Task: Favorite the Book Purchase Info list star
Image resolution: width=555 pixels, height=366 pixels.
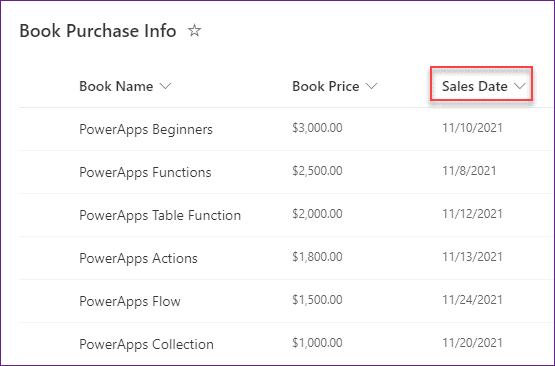Action: [194, 30]
